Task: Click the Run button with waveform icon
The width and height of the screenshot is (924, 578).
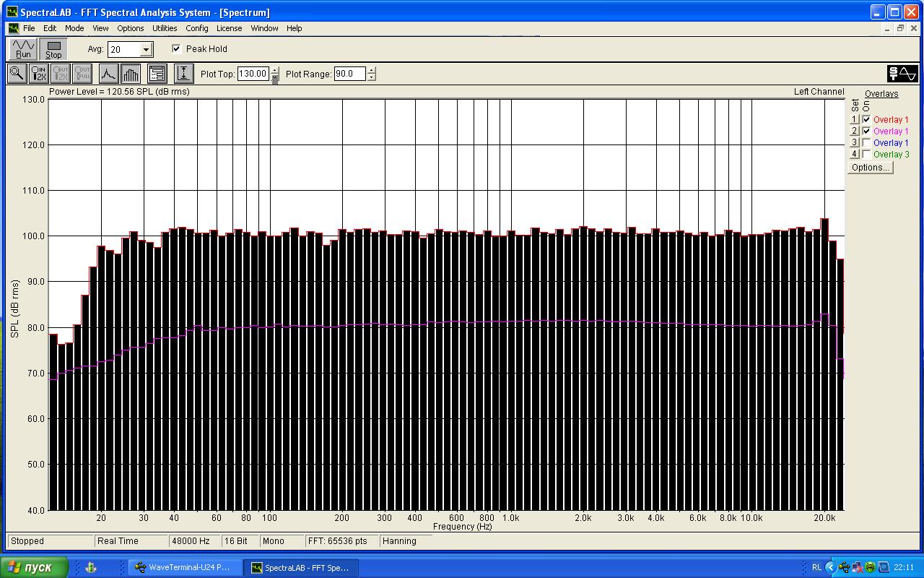Action: pos(23,49)
